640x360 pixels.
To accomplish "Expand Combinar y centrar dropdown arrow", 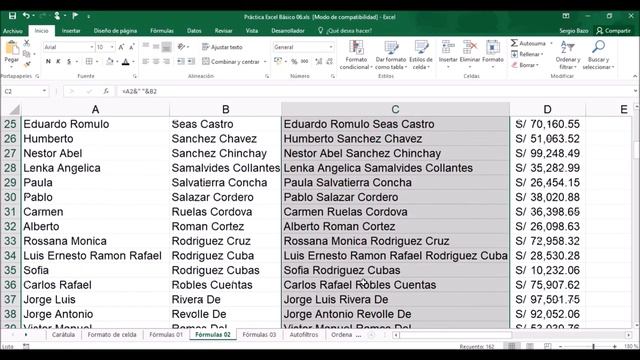I will pyautogui.click(x=265, y=62).
